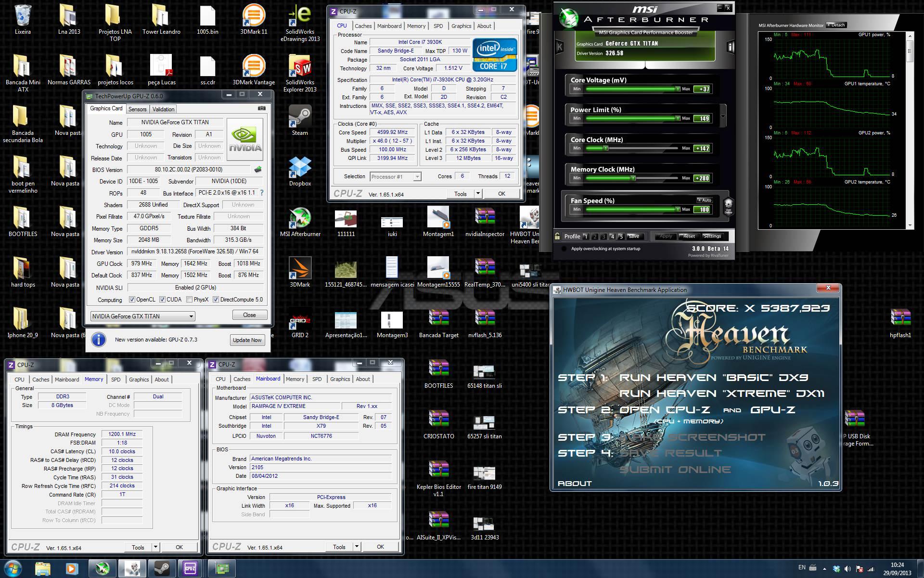924x578 pixels.
Task: Click the Windows Start orb
Action: click(13, 568)
